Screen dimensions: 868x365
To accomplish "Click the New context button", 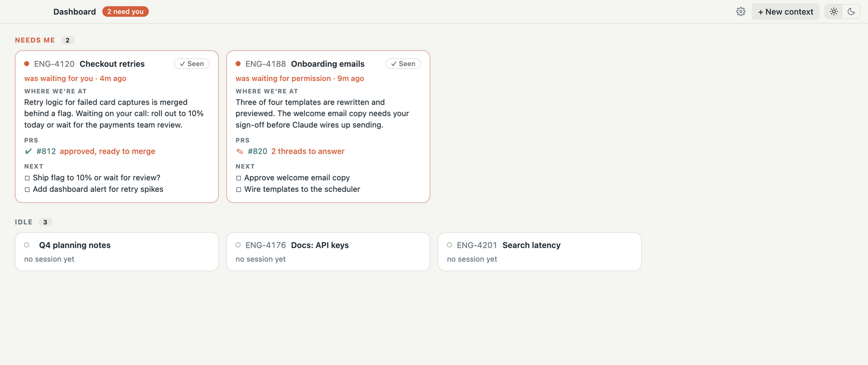I will pyautogui.click(x=786, y=11).
